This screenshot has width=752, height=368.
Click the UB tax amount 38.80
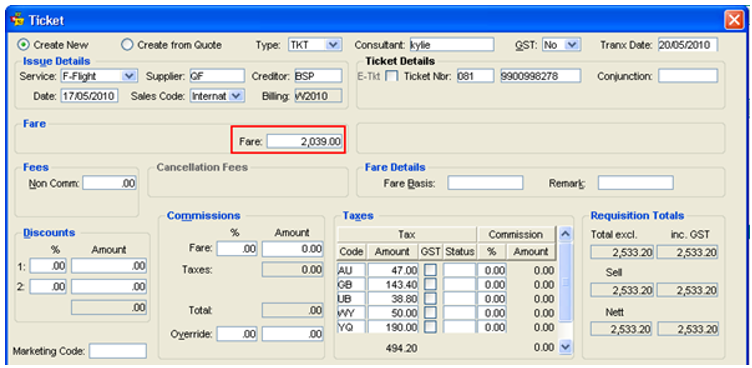[x=393, y=298]
